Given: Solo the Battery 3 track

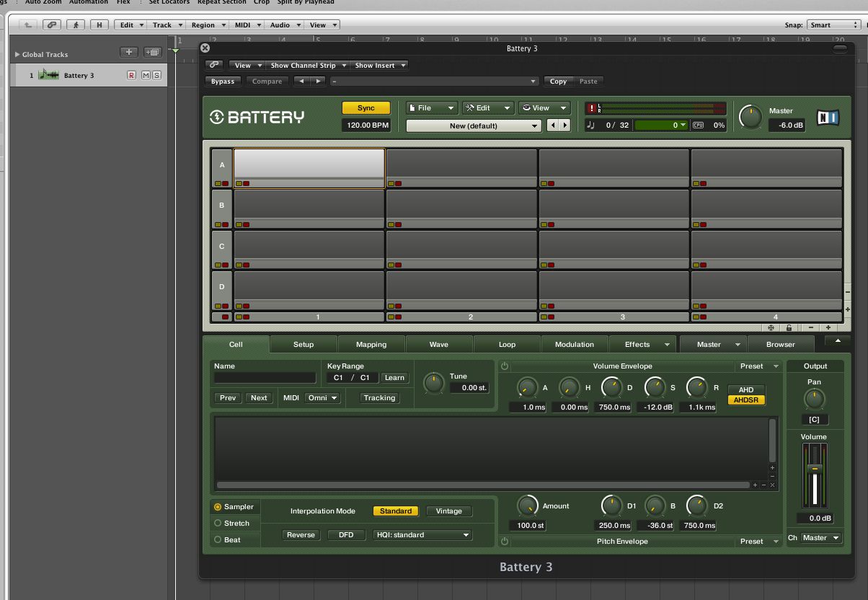Looking at the screenshot, I should click(156, 75).
